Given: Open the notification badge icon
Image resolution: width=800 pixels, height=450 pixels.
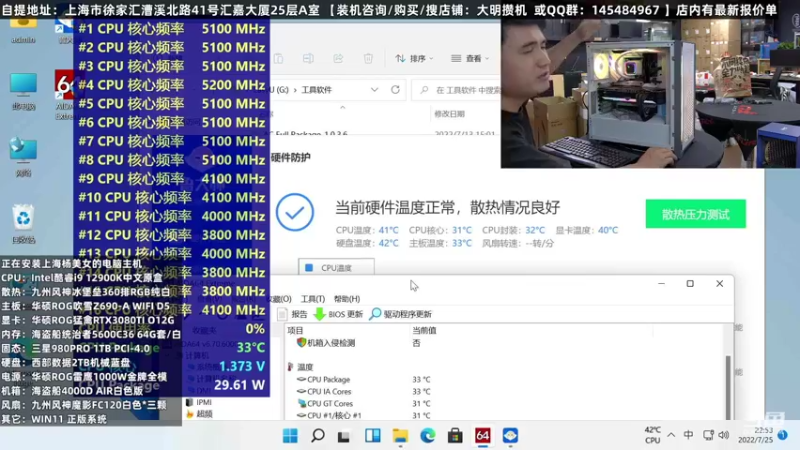Looking at the screenshot, I should 783,435.
